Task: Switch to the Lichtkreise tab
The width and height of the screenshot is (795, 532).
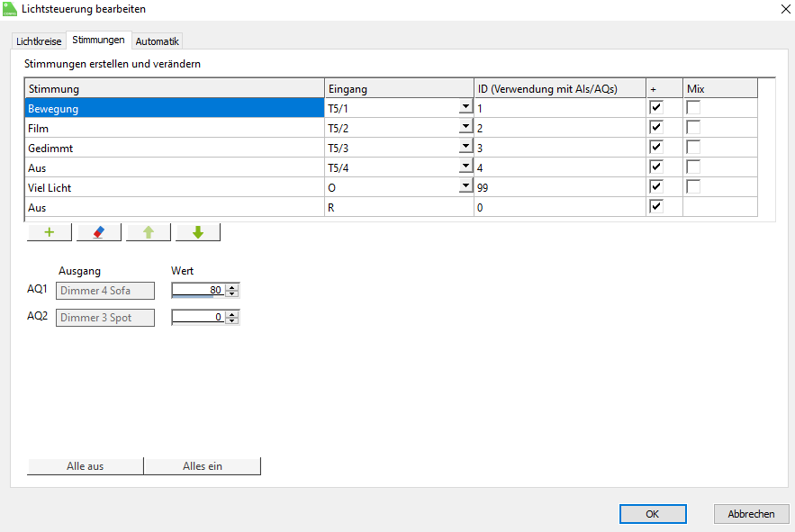Action: click(x=39, y=41)
